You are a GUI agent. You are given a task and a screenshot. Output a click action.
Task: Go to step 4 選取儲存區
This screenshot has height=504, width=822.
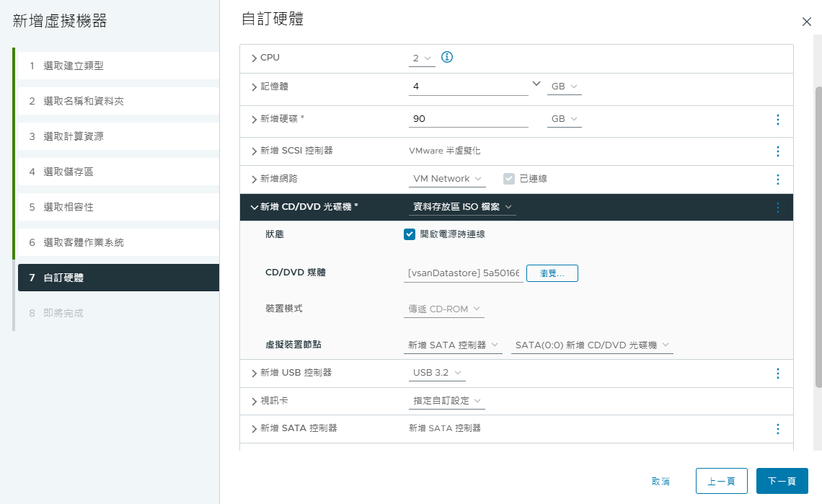click(118, 172)
